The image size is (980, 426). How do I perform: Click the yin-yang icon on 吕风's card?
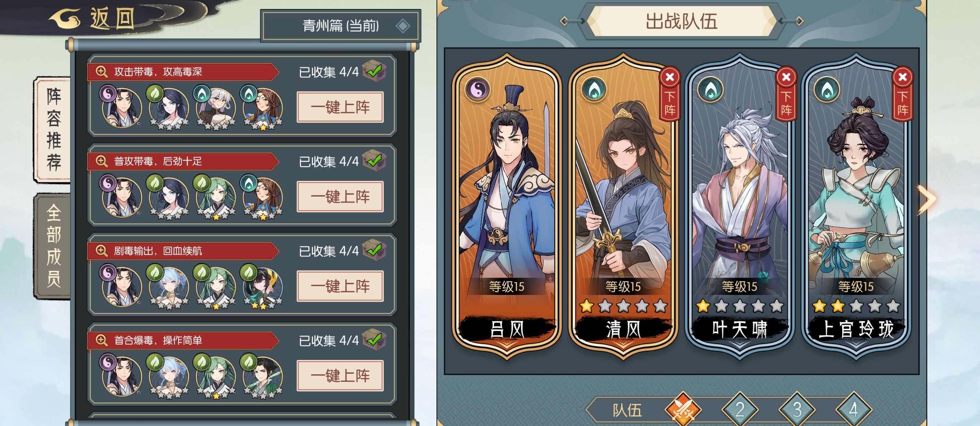(477, 89)
